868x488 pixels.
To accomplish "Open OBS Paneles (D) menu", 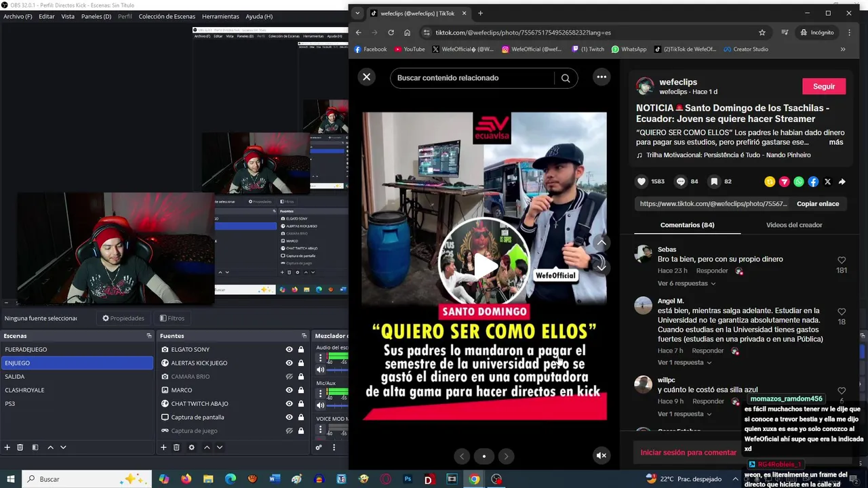I will pyautogui.click(x=96, y=16).
